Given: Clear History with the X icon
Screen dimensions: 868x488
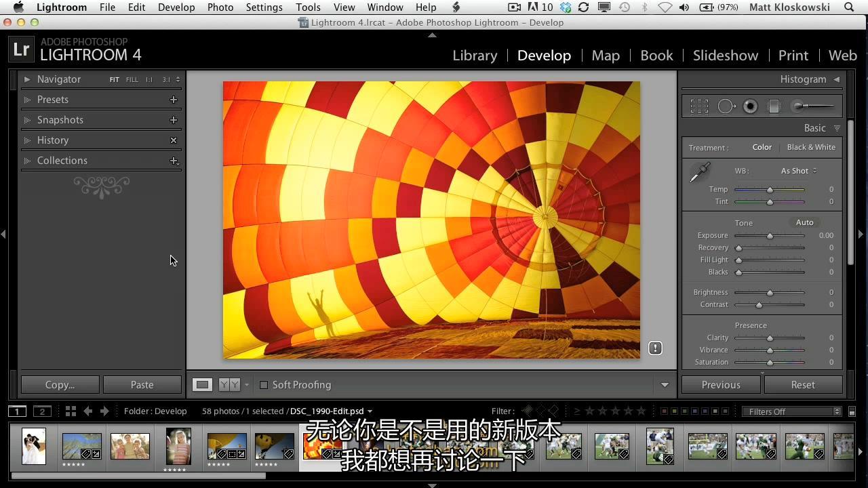Looking at the screenshot, I should [174, 140].
